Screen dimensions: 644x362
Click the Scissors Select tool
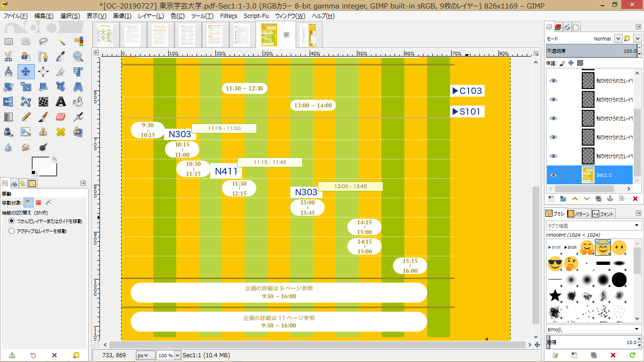click(x=8, y=57)
